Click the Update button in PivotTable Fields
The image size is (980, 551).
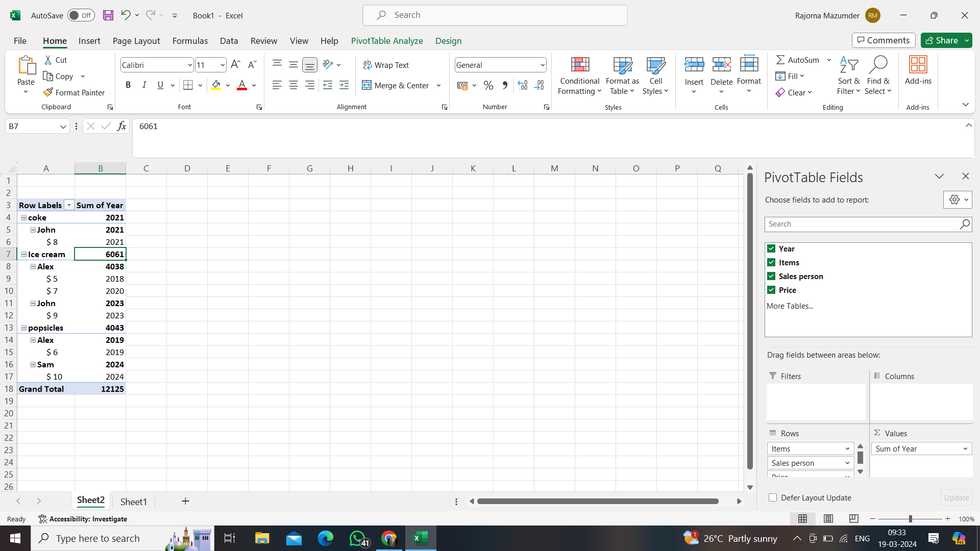pyautogui.click(x=957, y=497)
